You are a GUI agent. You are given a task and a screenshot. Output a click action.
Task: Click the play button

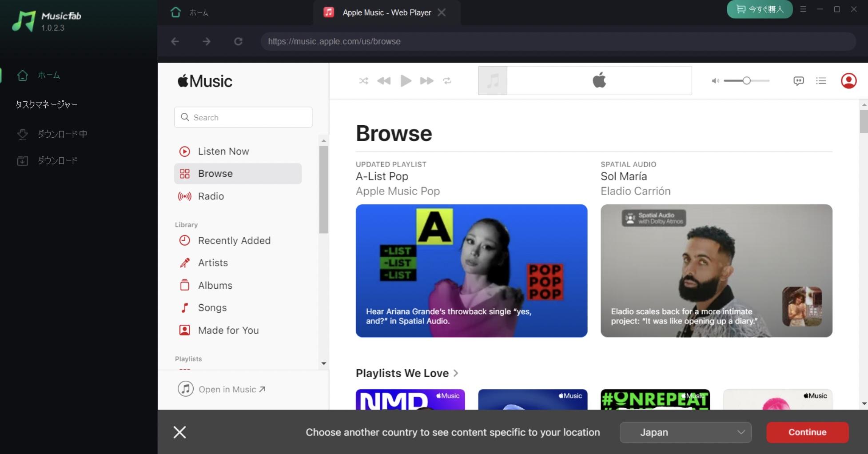(x=406, y=81)
